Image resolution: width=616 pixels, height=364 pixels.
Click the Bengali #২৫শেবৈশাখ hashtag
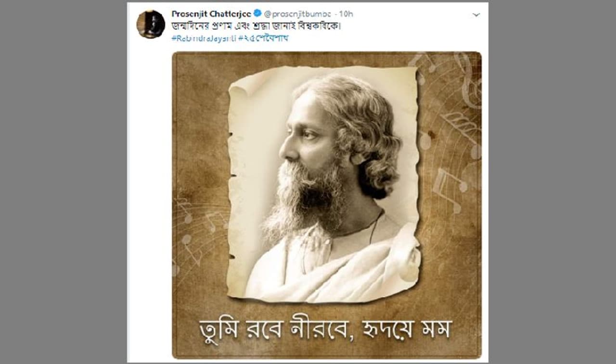[263, 38]
